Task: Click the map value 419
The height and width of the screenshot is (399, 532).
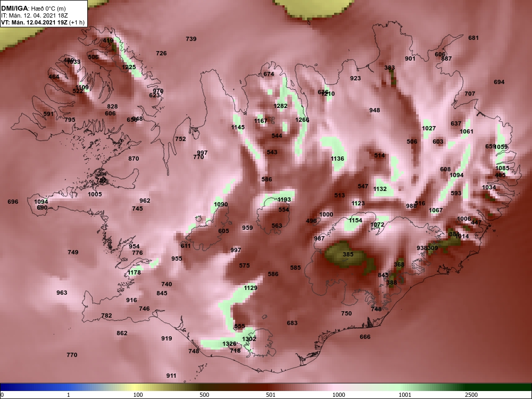Action: (108, 41)
